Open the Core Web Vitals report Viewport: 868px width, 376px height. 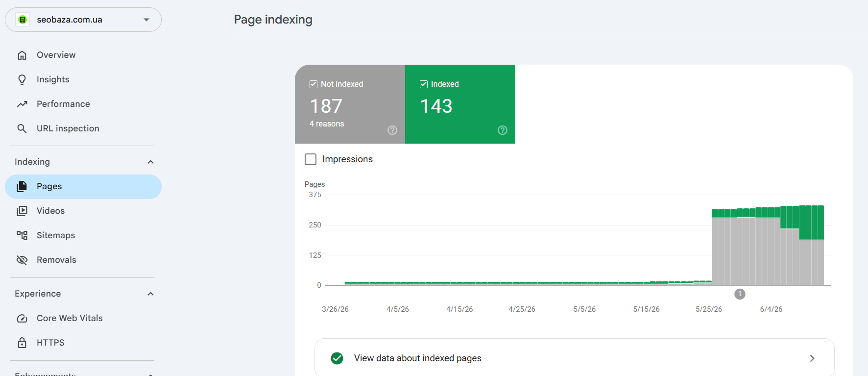click(x=83, y=318)
